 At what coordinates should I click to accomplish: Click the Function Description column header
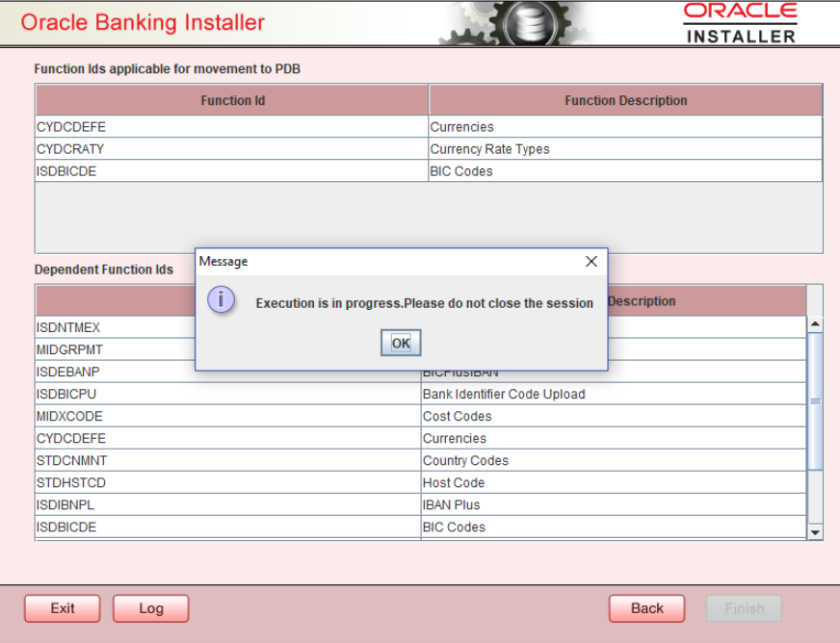pos(626,100)
